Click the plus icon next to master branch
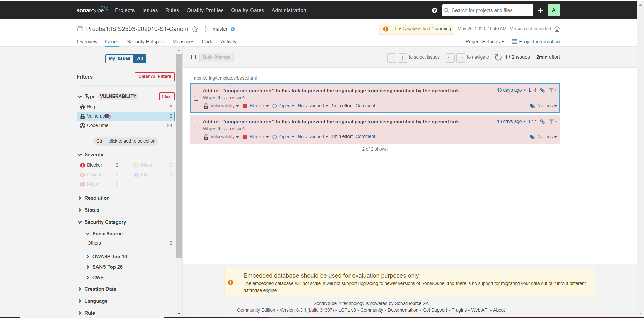The image size is (644, 318). coord(233,29)
